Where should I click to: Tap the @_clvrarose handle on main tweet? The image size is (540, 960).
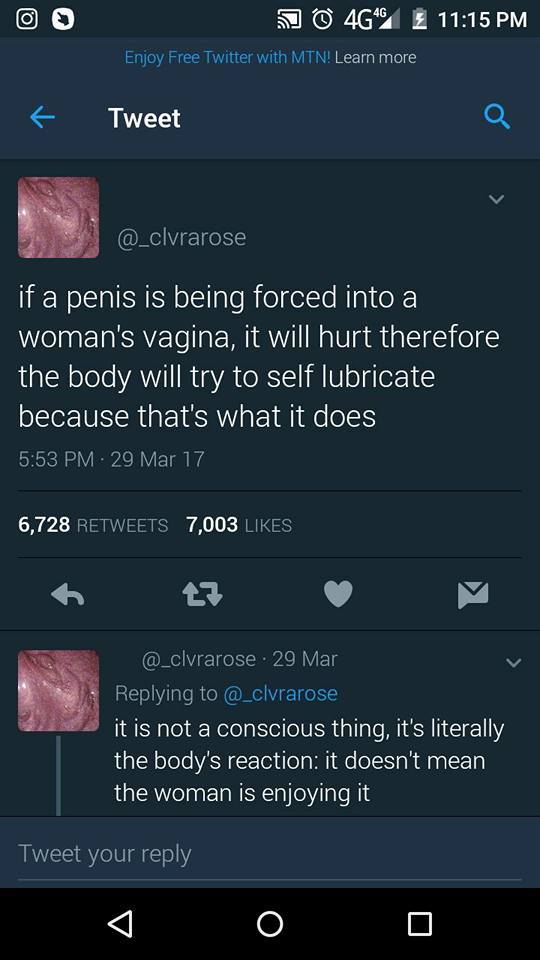click(x=182, y=238)
